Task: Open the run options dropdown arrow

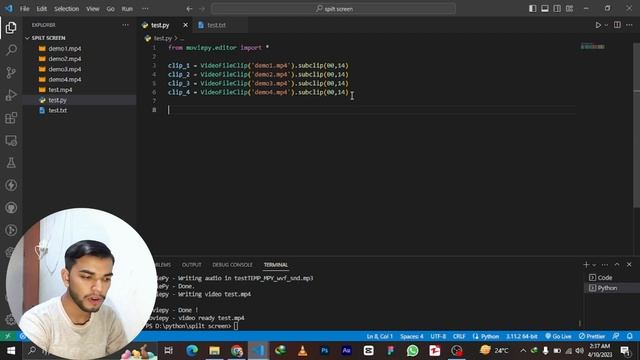Action: 606,25
